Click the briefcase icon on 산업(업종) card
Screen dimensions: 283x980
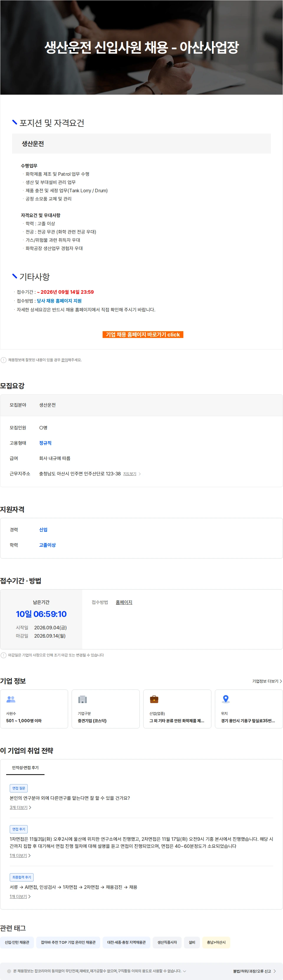click(x=154, y=699)
